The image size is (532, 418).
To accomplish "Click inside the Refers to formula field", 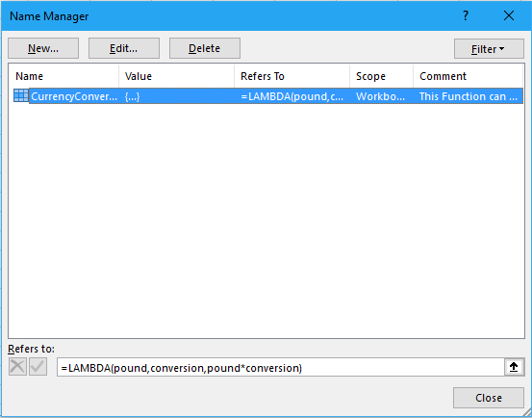I will pyautogui.click(x=281, y=367).
